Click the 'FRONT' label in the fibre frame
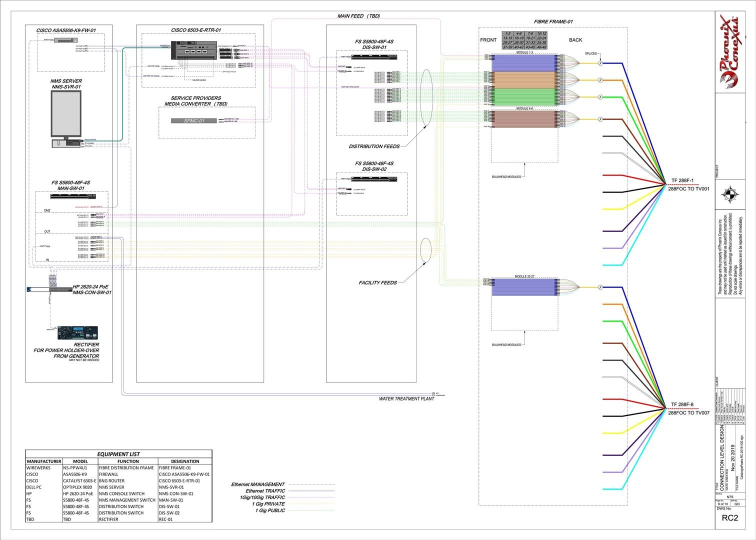Image resolution: width=756 pixels, height=540 pixels. tap(488, 40)
